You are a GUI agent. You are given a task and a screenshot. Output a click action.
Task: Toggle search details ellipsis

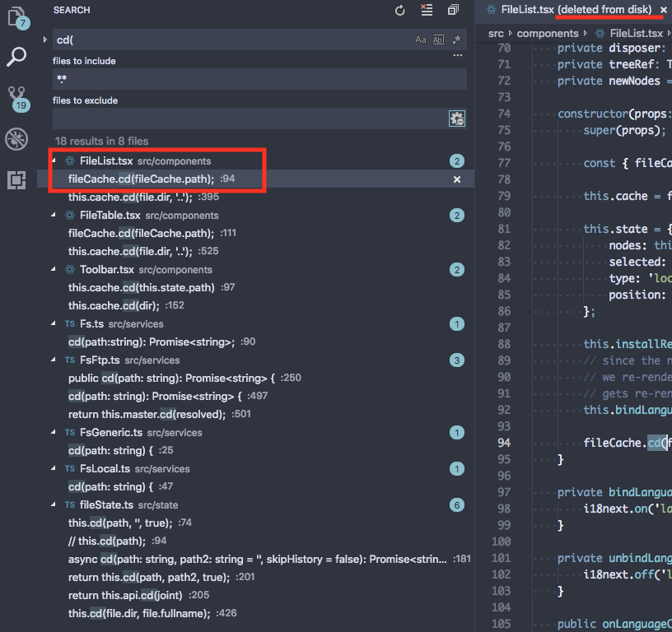tap(458, 55)
